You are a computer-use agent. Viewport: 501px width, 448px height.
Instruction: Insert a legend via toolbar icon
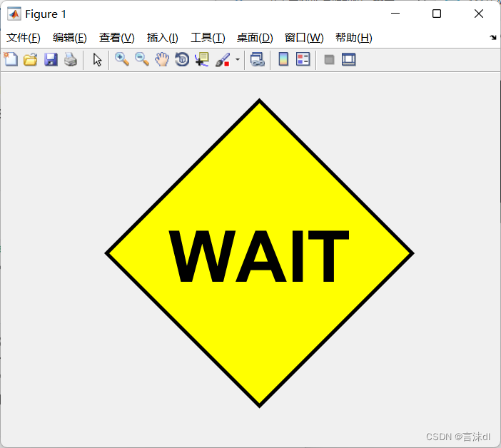coord(303,59)
